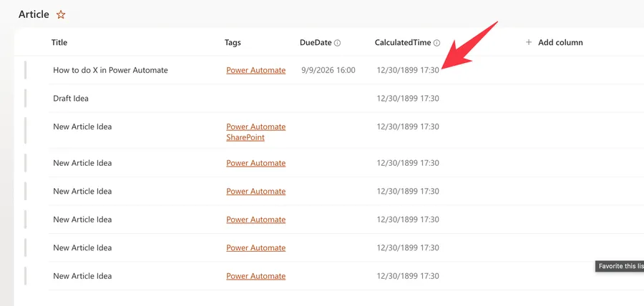Viewport: 644px width, 306px height.
Task: Select the last New Article Idea row bar
Action: pos(25,276)
